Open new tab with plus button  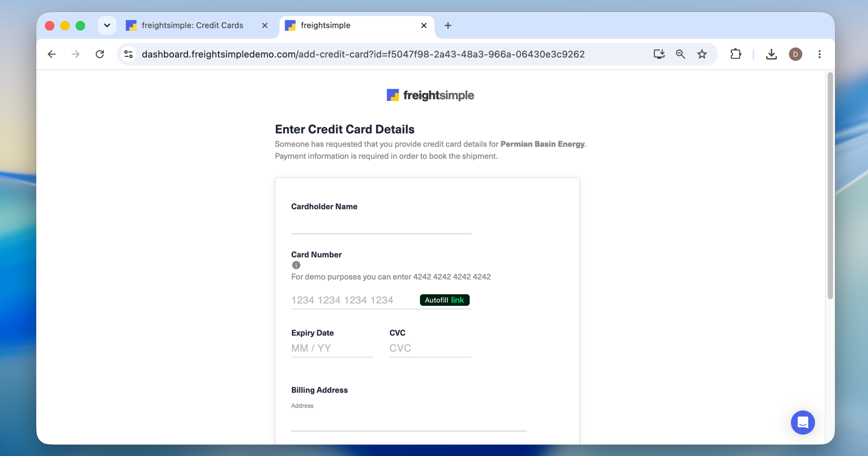click(448, 25)
